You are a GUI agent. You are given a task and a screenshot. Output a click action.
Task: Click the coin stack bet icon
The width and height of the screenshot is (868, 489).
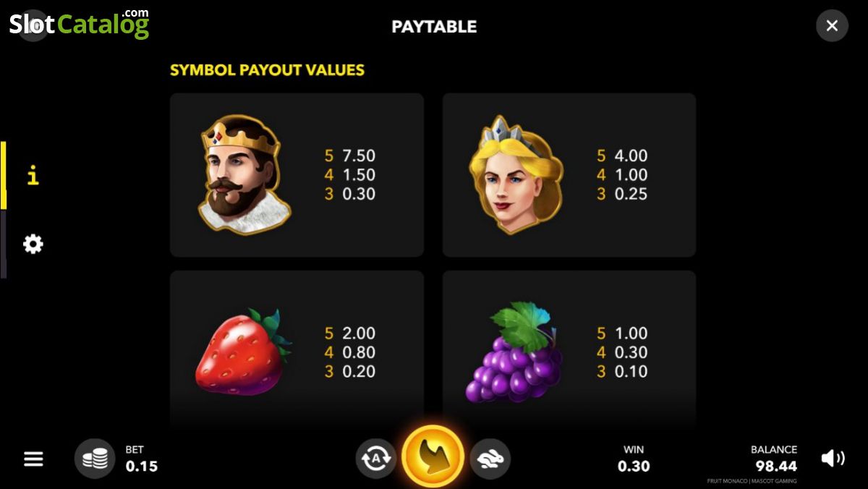pos(95,459)
